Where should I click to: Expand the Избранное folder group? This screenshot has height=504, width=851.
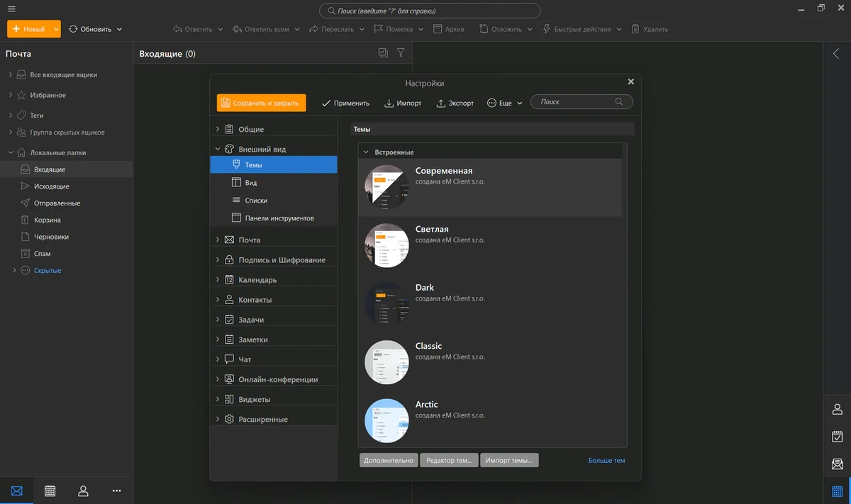pyautogui.click(x=11, y=95)
